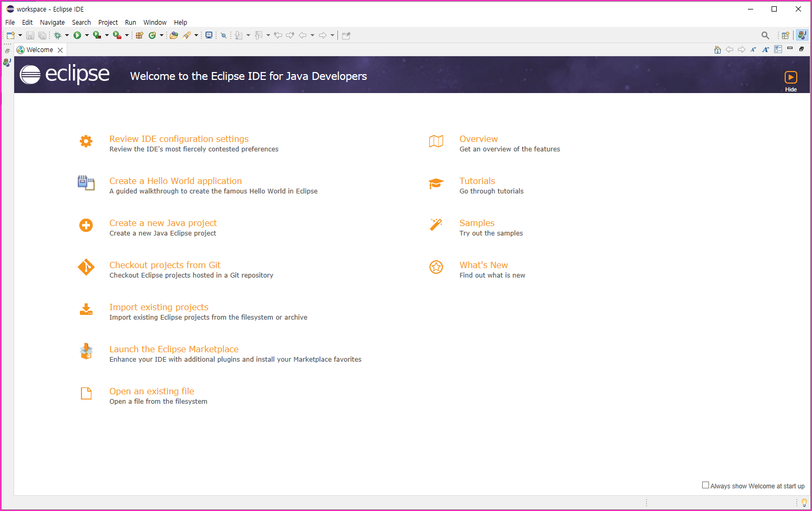Click the Debug bug icon

pyautogui.click(x=57, y=35)
